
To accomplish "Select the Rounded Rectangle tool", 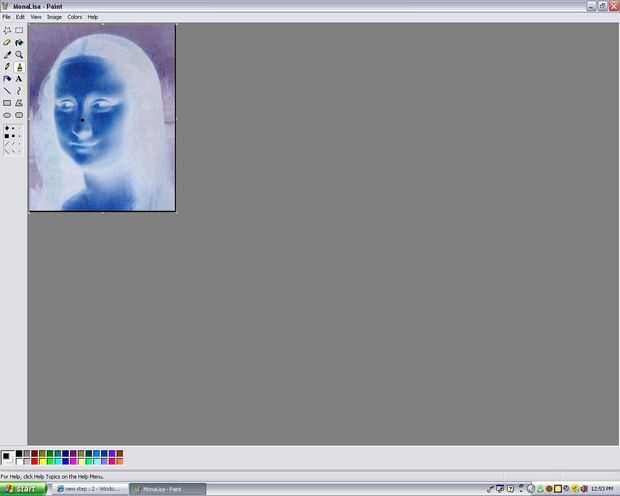I will [19, 115].
